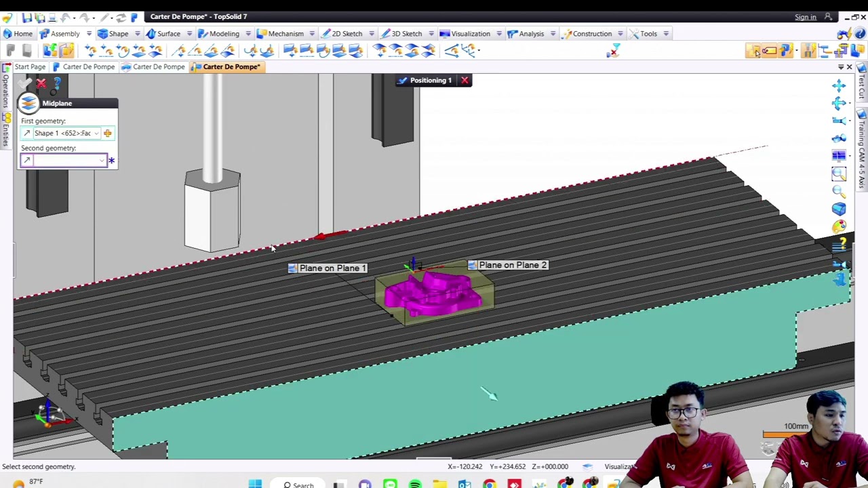This screenshot has height=488, width=868.
Task: Open the Surface tab dropdown arrow
Action: coord(190,34)
